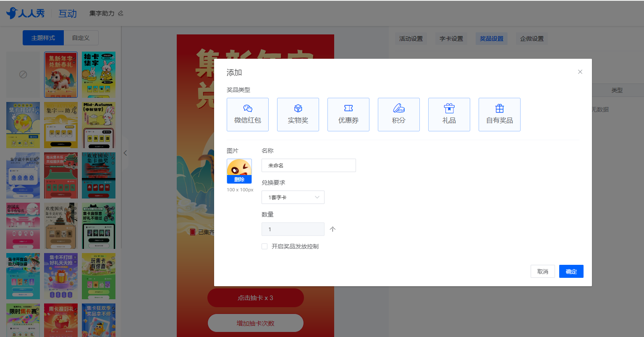The height and width of the screenshot is (337, 644).
Task: Click the 数量 quantity input field
Action: tap(293, 229)
